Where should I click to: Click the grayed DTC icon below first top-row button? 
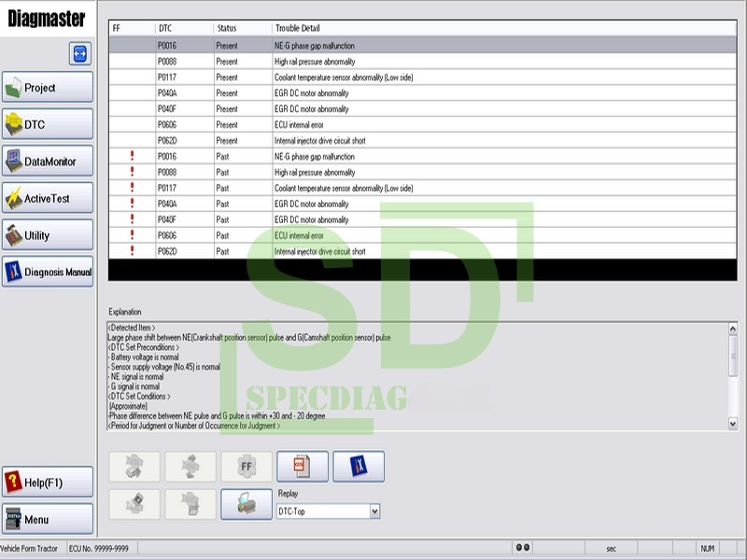(x=134, y=504)
